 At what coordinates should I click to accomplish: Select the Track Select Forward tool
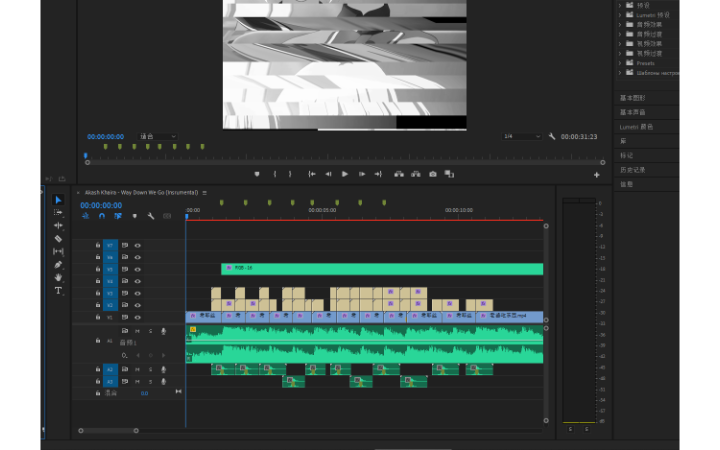(x=58, y=213)
